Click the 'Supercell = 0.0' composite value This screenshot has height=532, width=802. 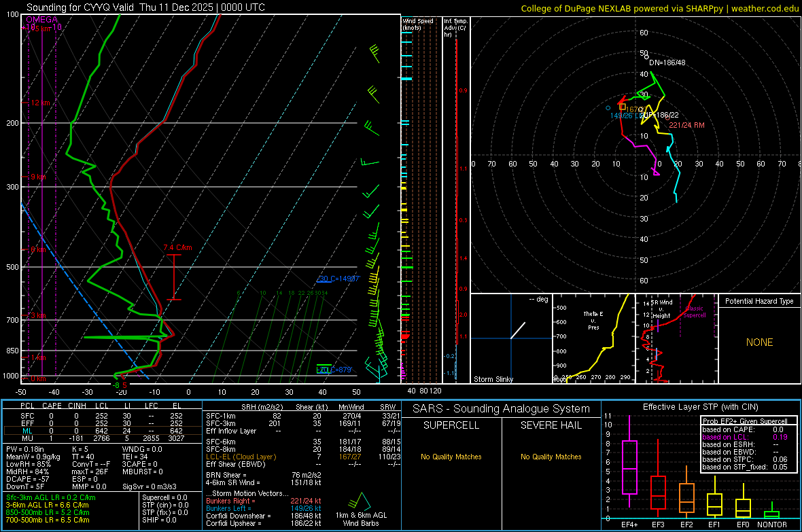tap(164, 497)
